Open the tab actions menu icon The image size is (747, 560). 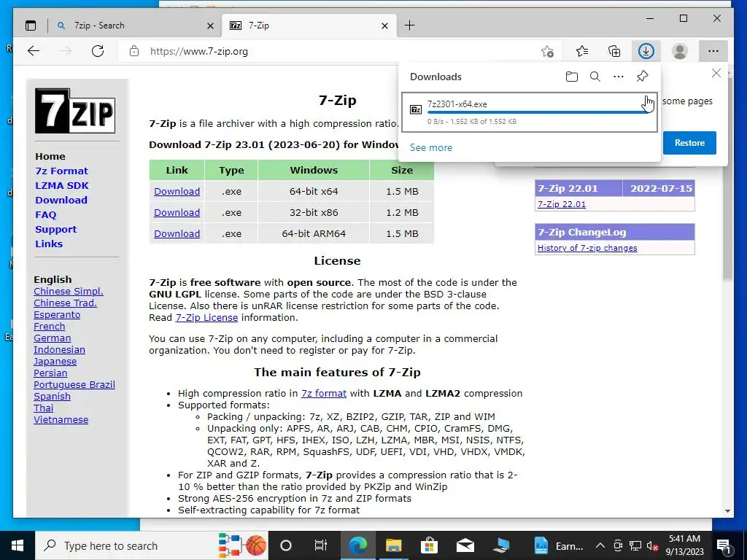(x=31, y=26)
